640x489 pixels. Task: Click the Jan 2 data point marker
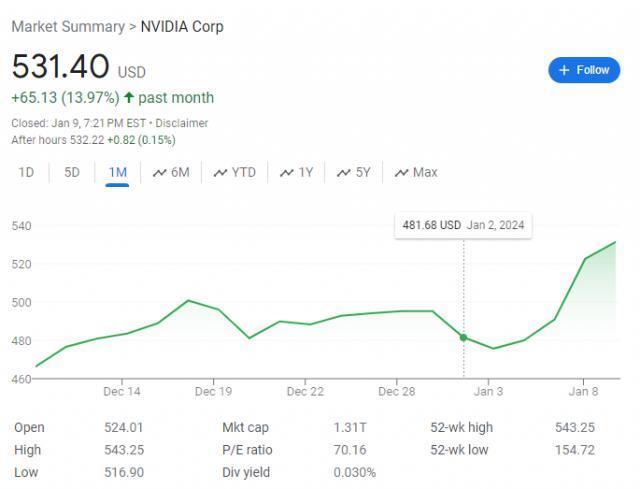463,337
